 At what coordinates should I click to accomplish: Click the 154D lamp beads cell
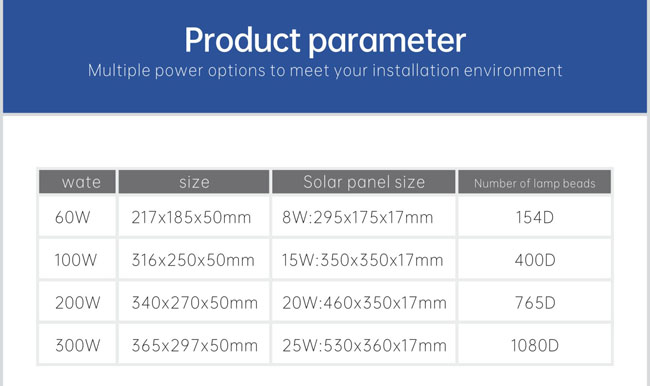pyautogui.click(x=534, y=216)
